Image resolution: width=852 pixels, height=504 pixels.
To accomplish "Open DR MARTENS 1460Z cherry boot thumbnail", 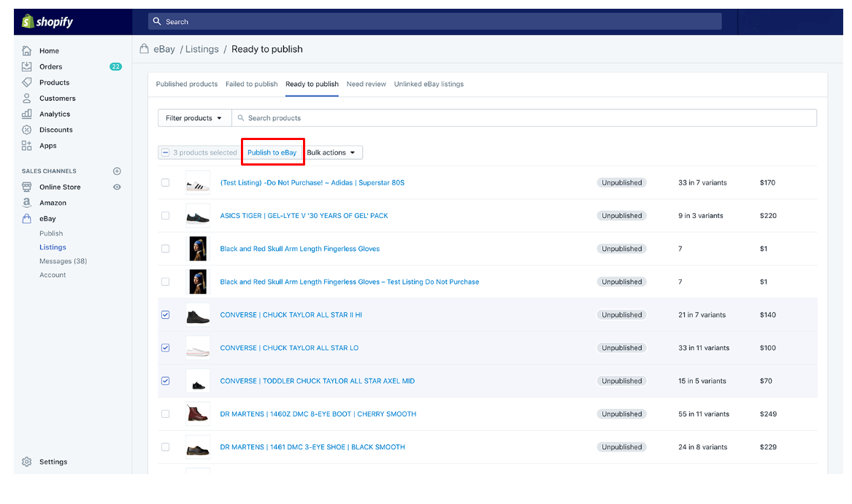I will [198, 414].
